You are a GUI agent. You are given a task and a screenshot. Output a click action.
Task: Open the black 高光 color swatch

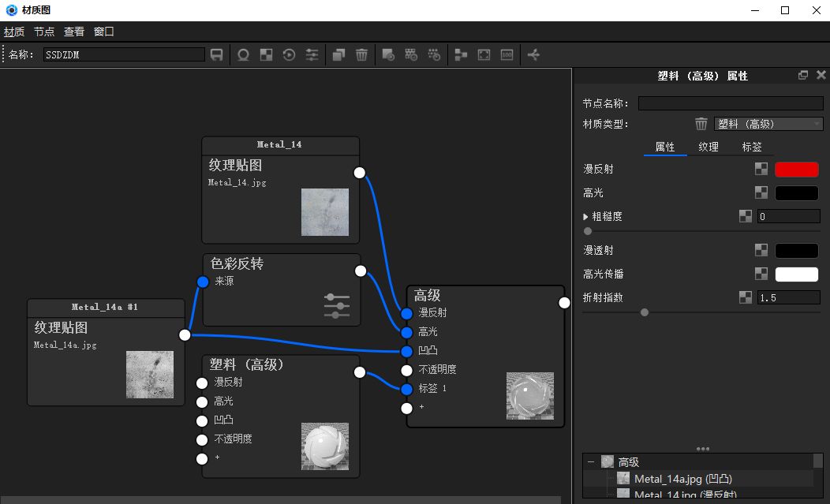797,192
